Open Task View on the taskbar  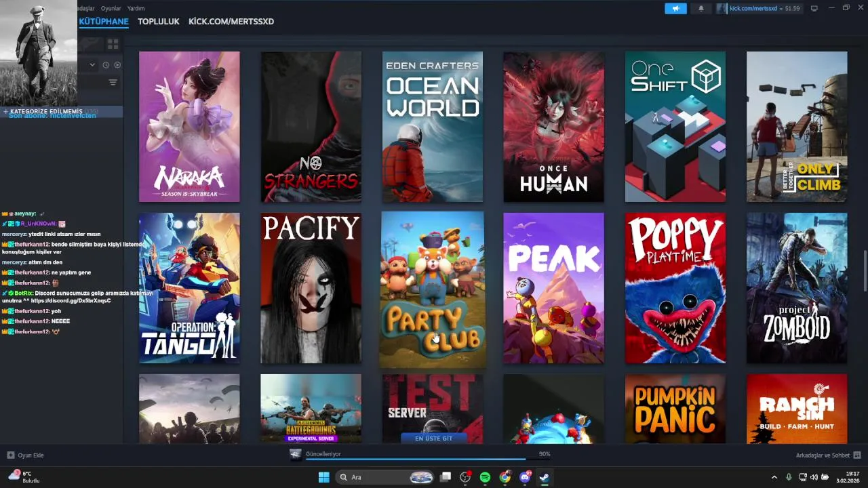coord(445,477)
